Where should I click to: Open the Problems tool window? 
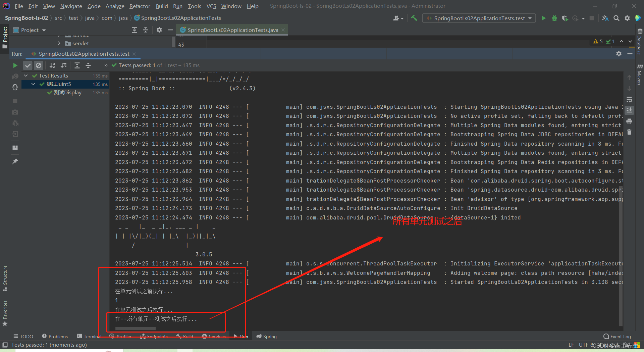pos(55,336)
